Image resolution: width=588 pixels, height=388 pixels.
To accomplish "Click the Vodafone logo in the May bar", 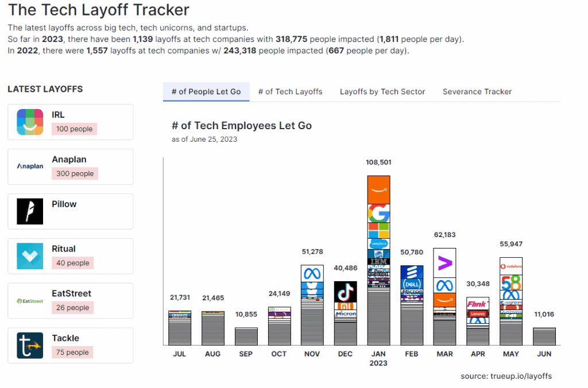I will click(510, 266).
